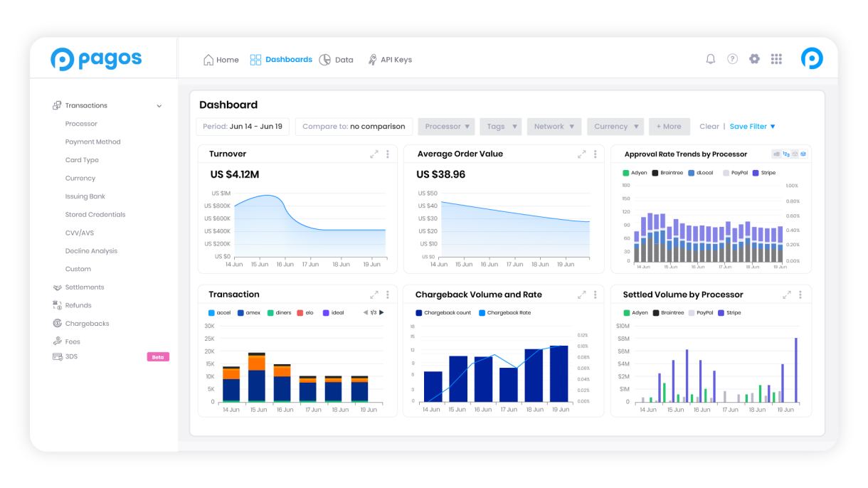Open the Currency filter dropdown
868x488 pixels.
click(615, 127)
